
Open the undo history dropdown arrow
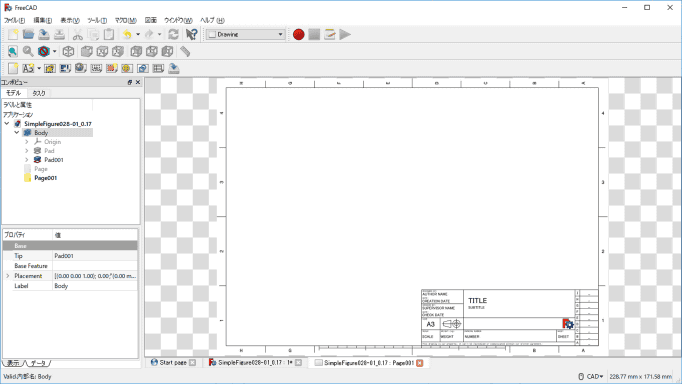click(x=138, y=34)
